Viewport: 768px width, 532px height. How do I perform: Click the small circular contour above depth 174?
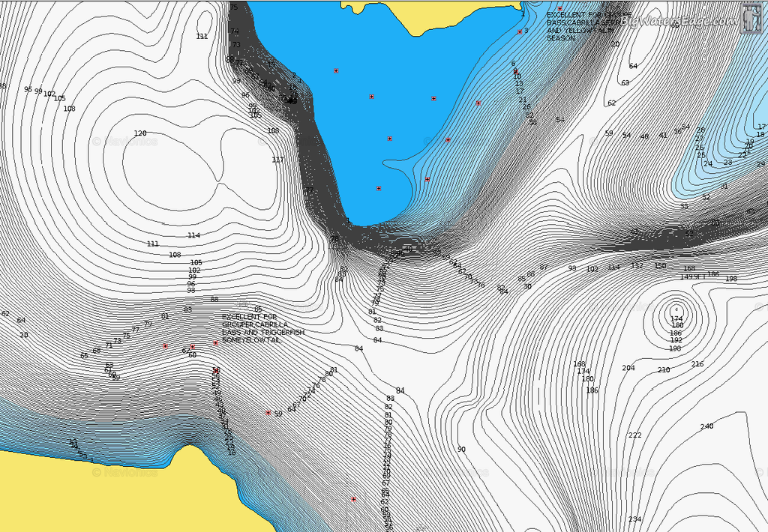click(676, 309)
